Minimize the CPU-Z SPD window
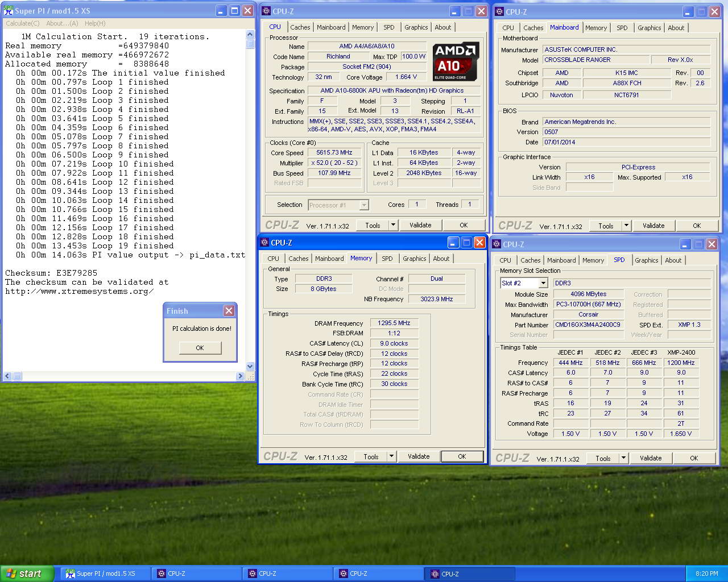 [x=685, y=244]
